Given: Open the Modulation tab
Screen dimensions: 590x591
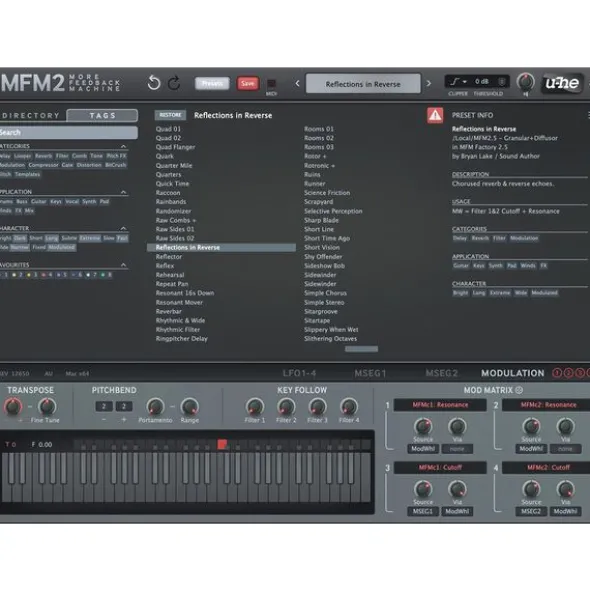Looking at the screenshot, I should click(512, 373).
